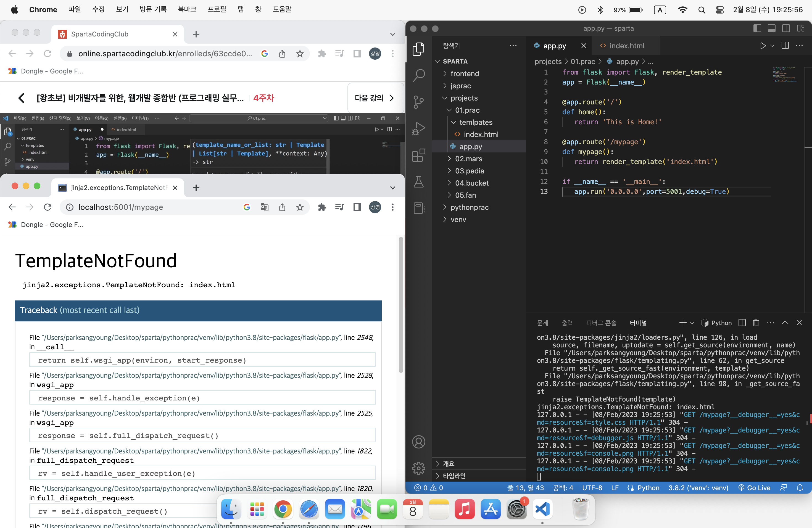The height and width of the screenshot is (528, 812).
Task: Run the Python file with the play button
Action: [763, 46]
